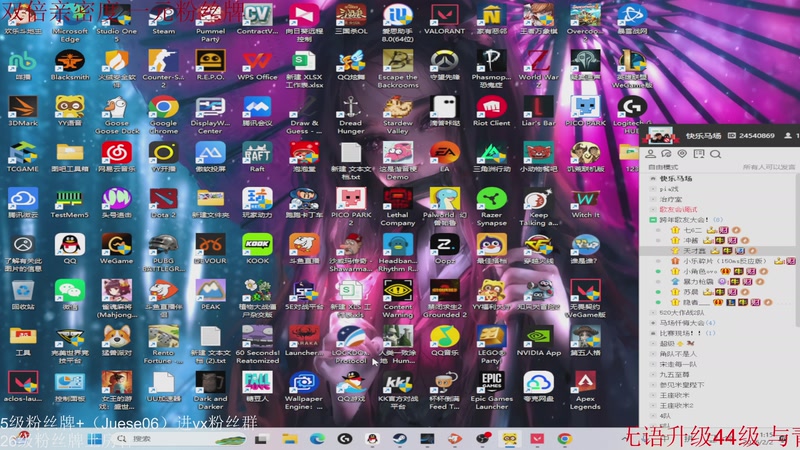Open the Grounded 2 desktop icon
The height and width of the screenshot is (450, 800).
point(444,299)
